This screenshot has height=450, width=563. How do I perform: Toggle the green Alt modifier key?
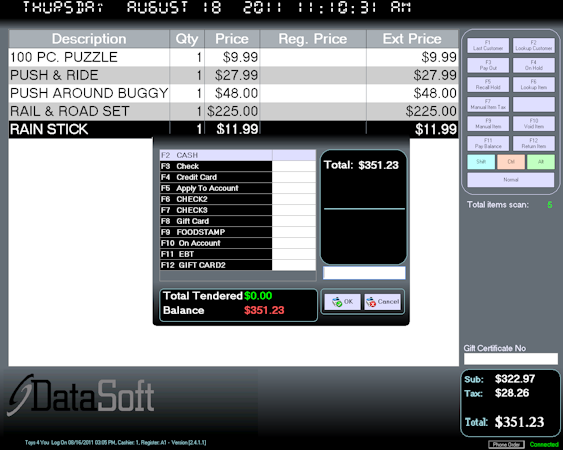[x=541, y=162]
